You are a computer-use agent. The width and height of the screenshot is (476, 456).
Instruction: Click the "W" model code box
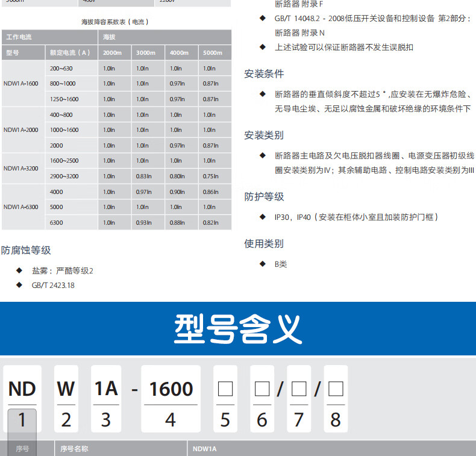pyautogui.click(x=66, y=389)
